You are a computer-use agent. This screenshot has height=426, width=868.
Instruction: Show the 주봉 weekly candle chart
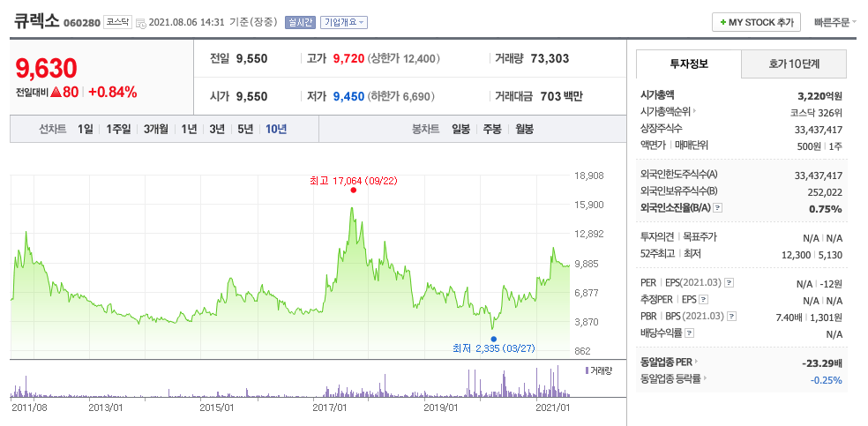[x=492, y=130]
